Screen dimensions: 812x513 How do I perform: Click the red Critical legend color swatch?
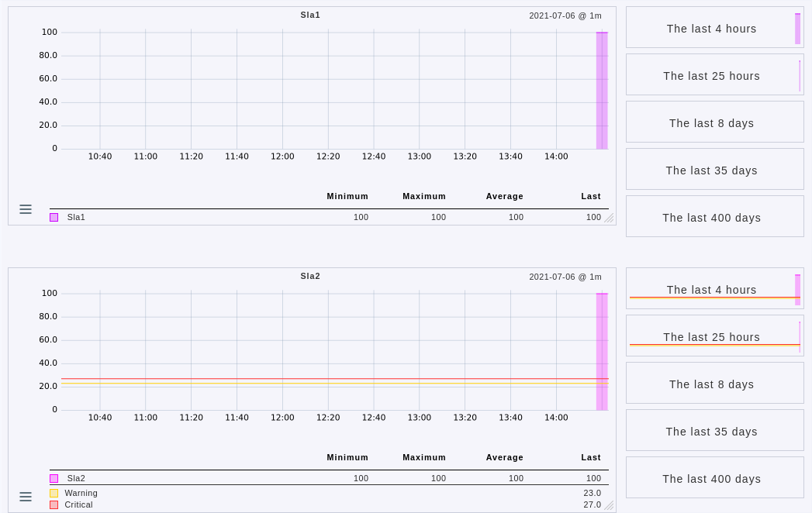coord(54,504)
